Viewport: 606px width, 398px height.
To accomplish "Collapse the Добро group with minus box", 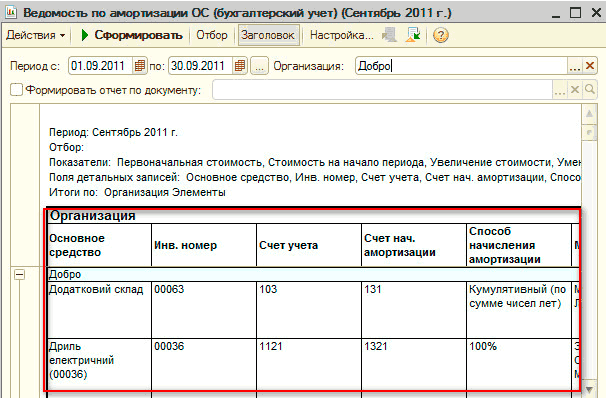I will pos(19,275).
